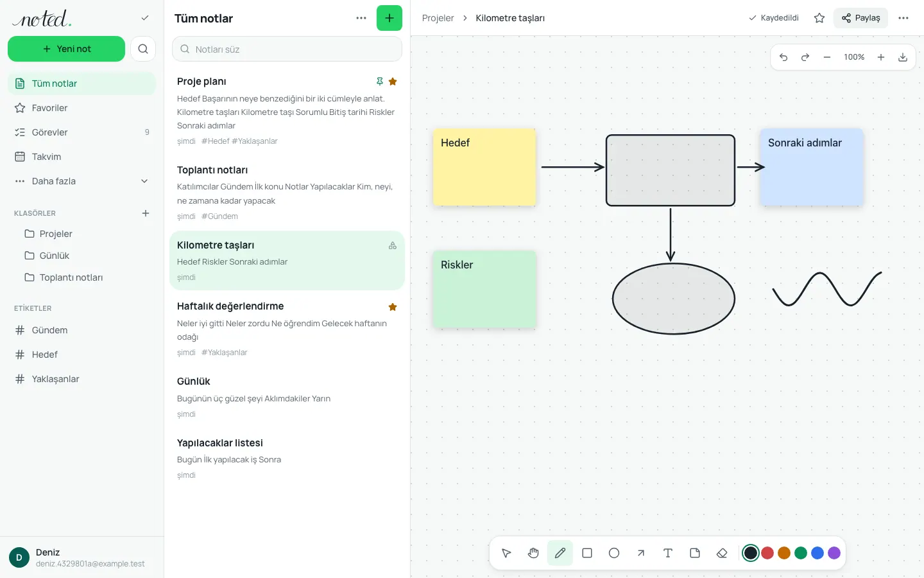The image size is (924, 578).
Task: Zoom out the canvas
Action: pyautogui.click(x=827, y=57)
